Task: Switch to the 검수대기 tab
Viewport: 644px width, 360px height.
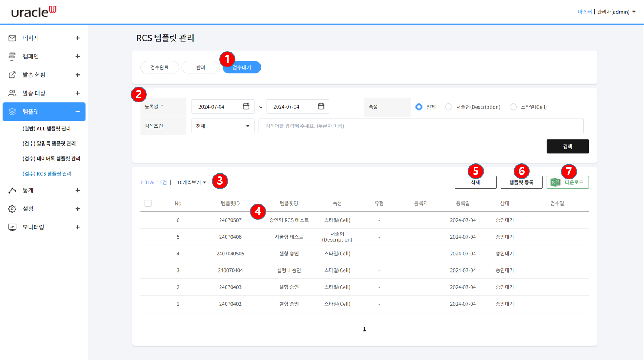Action: pos(242,67)
